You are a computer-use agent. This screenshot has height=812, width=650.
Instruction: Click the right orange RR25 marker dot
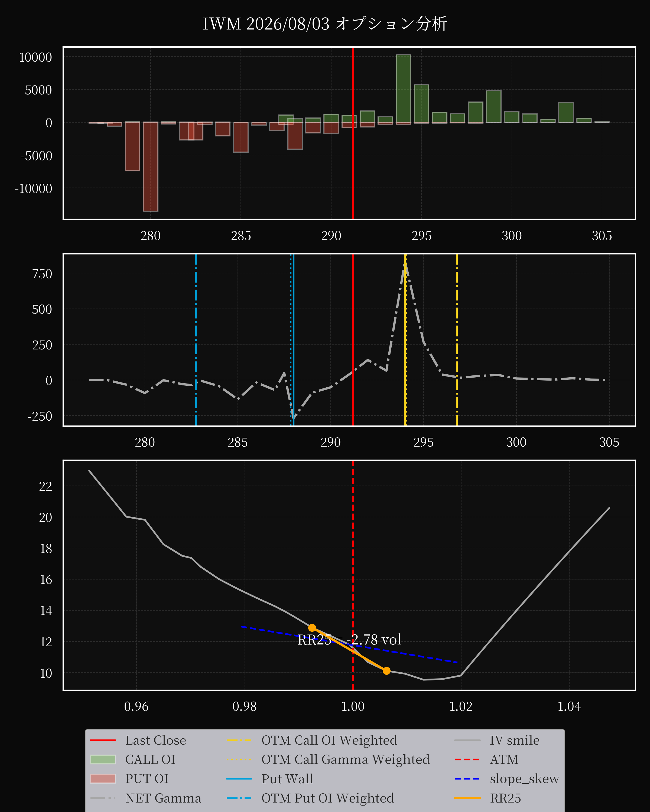(386, 671)
